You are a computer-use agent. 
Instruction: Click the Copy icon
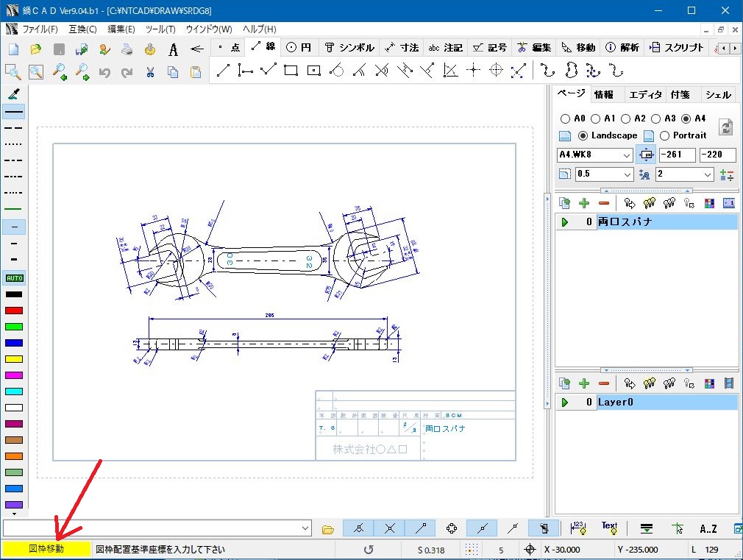click(x=173, y=72)
